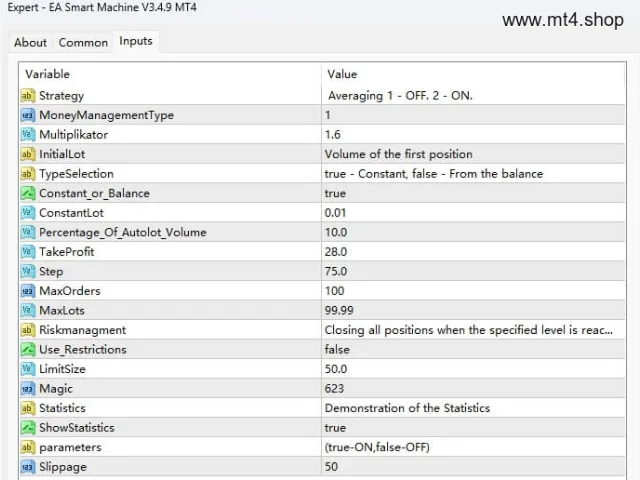
Task: Select 'Demonstration of the Statistics' value
Action: tap(407, 408)
